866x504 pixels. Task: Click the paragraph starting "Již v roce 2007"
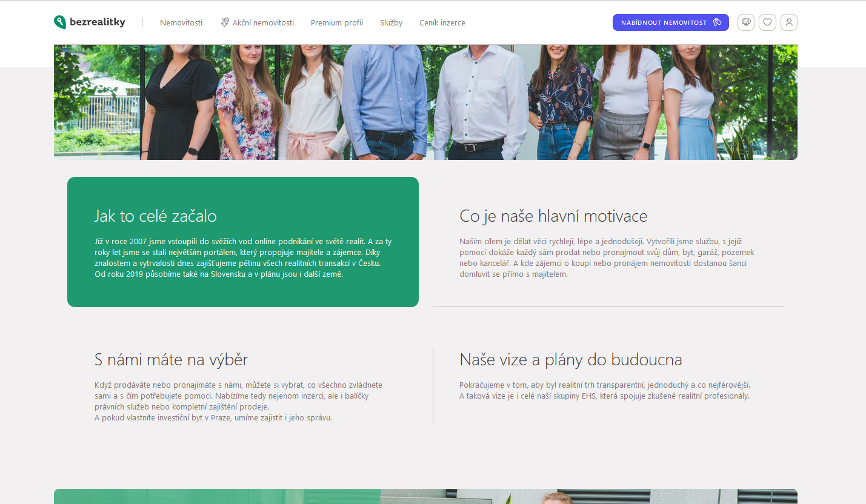(x=243, y=257)
